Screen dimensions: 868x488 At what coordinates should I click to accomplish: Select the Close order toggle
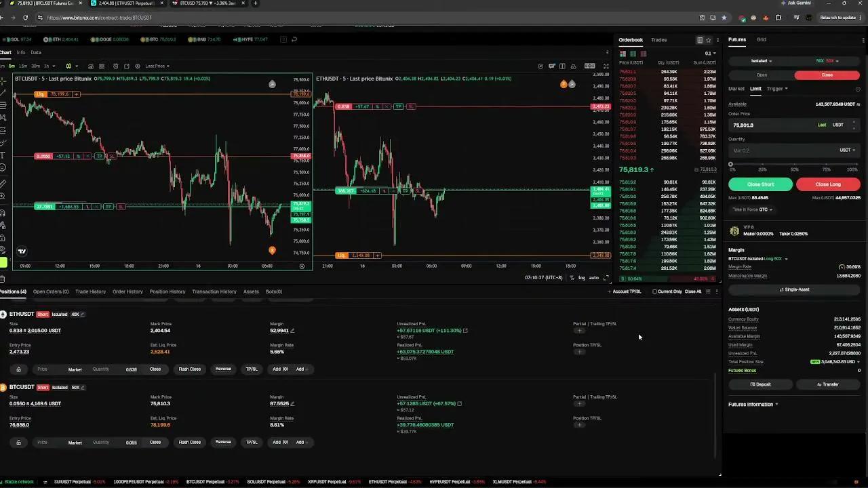(827, 75)
